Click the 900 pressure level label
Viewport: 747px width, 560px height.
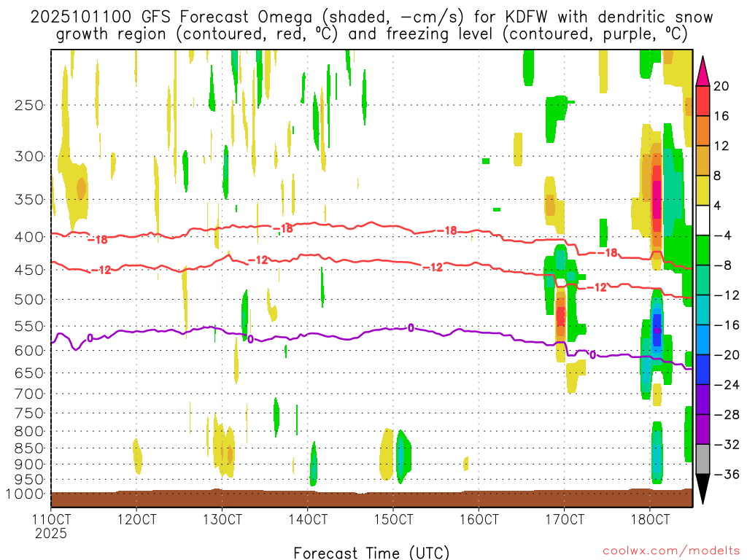coord(29,464)
